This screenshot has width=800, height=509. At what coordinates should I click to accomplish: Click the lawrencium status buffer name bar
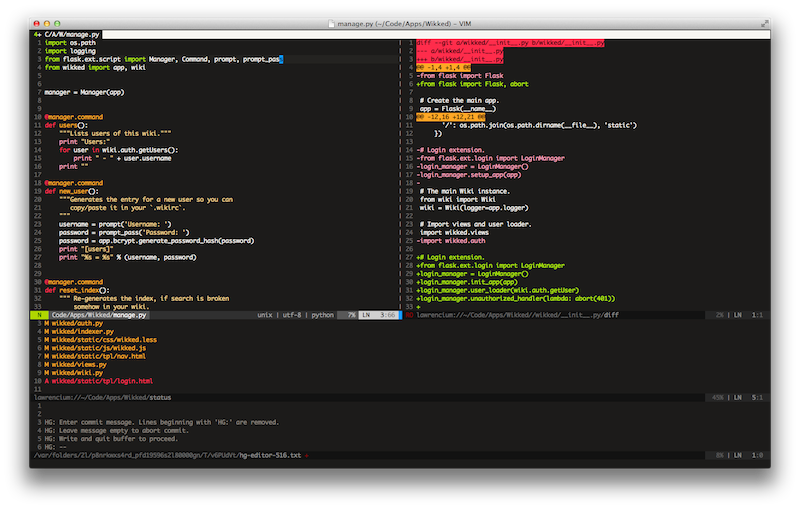103,397
